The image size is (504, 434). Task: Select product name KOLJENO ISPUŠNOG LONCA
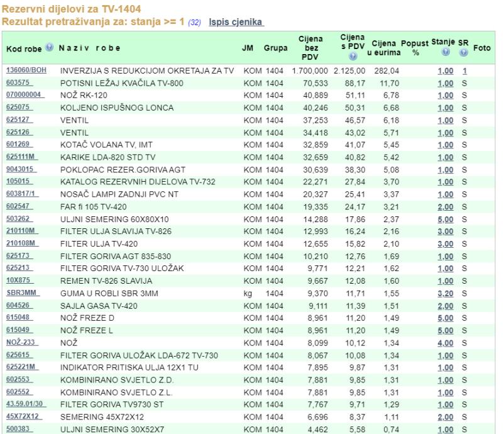pos(117,108)
